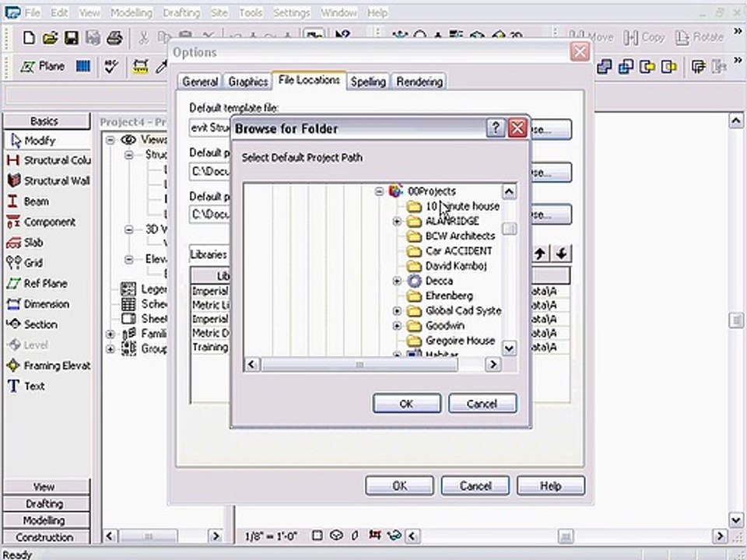Move library down with the down arrow
The width and height of the screenshot is (747, 560).
561,254
